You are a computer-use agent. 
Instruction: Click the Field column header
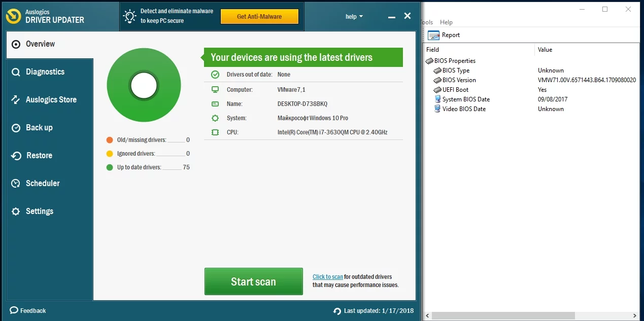click(432, 50)
